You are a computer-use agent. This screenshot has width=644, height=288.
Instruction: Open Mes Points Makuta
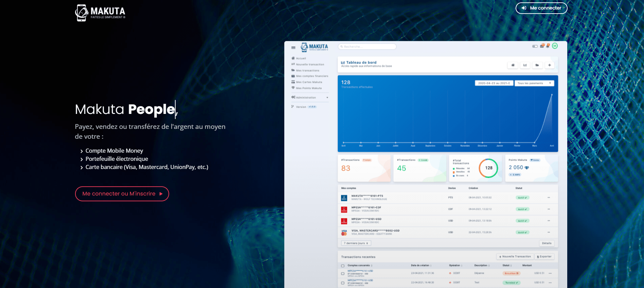point(306,88)
